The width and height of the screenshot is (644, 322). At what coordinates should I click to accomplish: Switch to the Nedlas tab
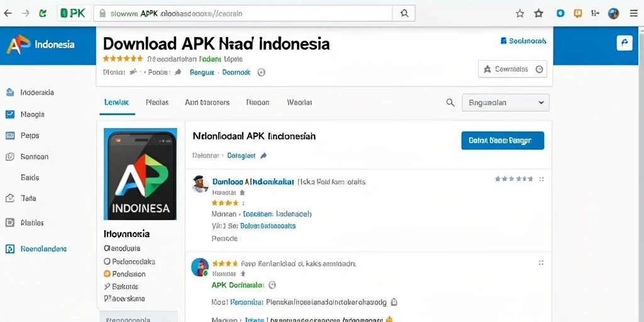click(x=157, y=103)
